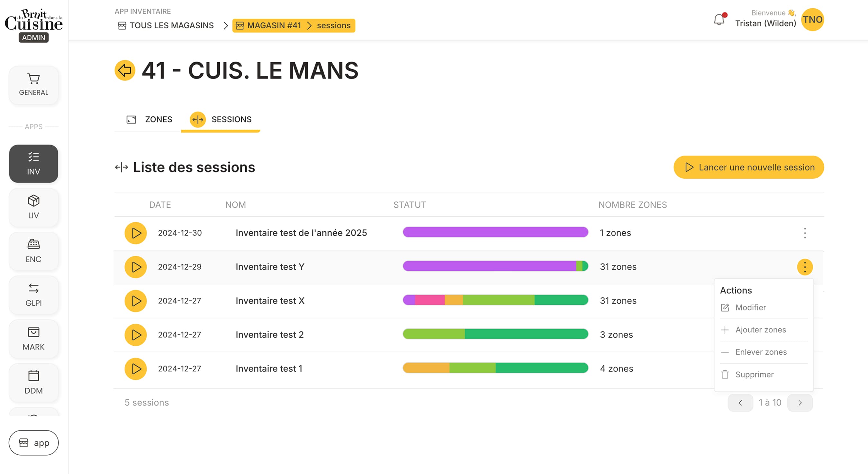868x474 pixels.
Task: Click the ADMIN badge under logo
Action: [33, 38]
